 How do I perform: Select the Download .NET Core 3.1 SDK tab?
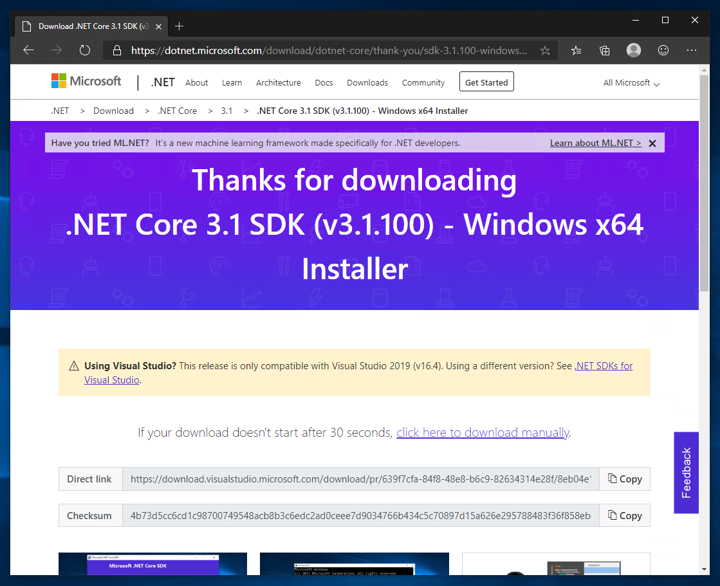[x=91, y=26]
